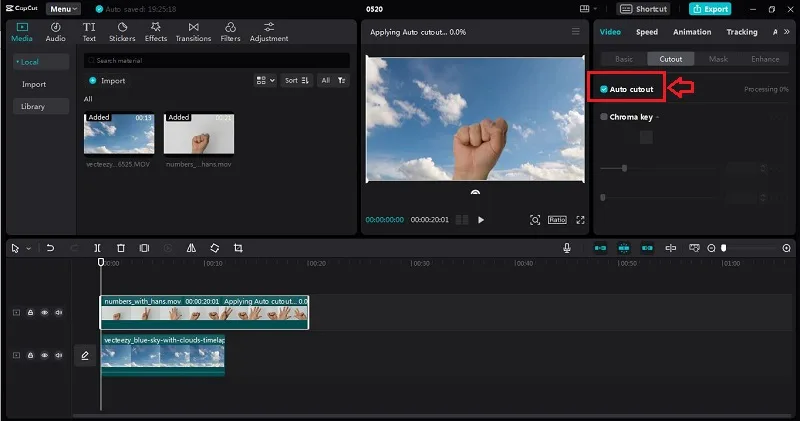Rotate the selected clip
The width and height of the screenshot is (800, 421).
coord(214,248)
